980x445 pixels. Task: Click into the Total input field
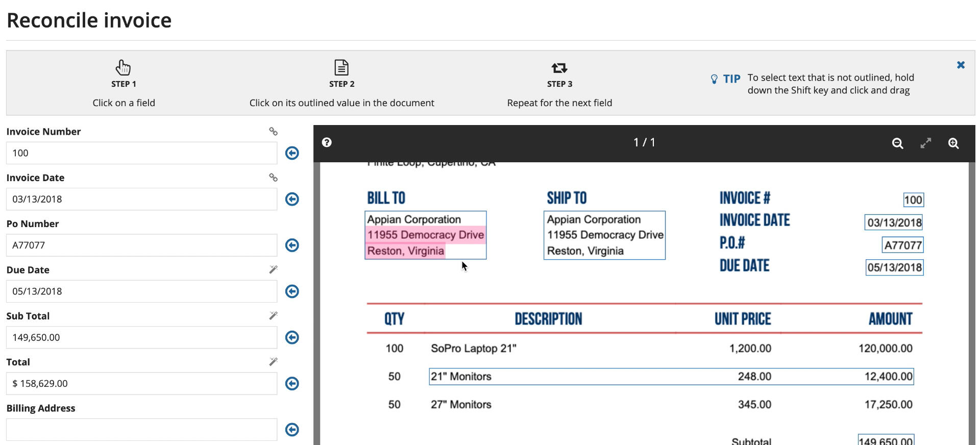[141, 383]
